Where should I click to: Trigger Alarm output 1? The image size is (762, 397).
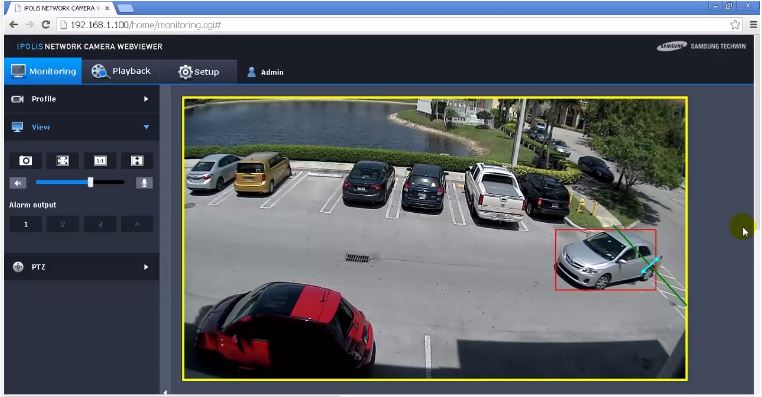pos(26,224)
